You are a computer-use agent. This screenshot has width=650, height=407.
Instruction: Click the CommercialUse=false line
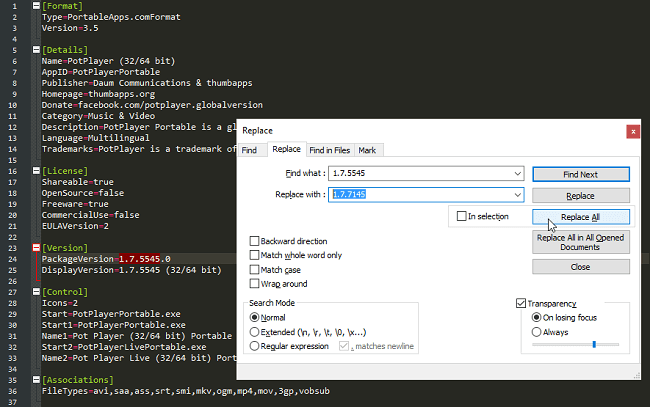[x=90, y=215]
